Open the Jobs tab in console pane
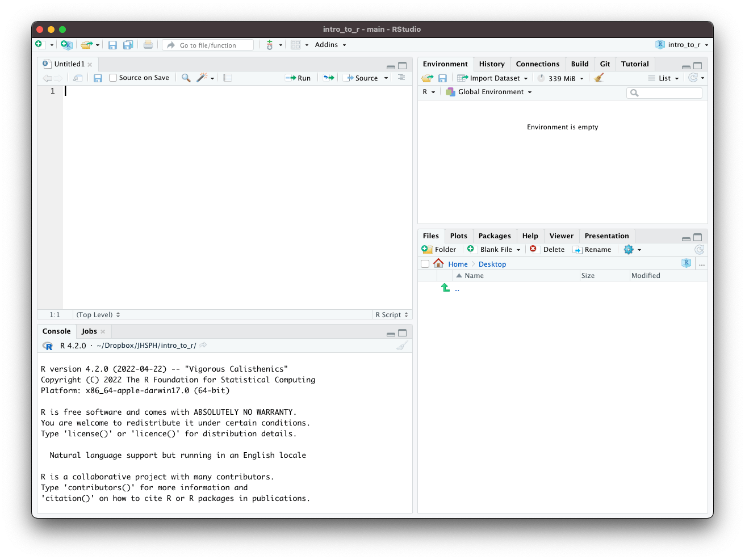Image resolution: width=745 pixels, height=560 pixels. [x=90, y=331]
